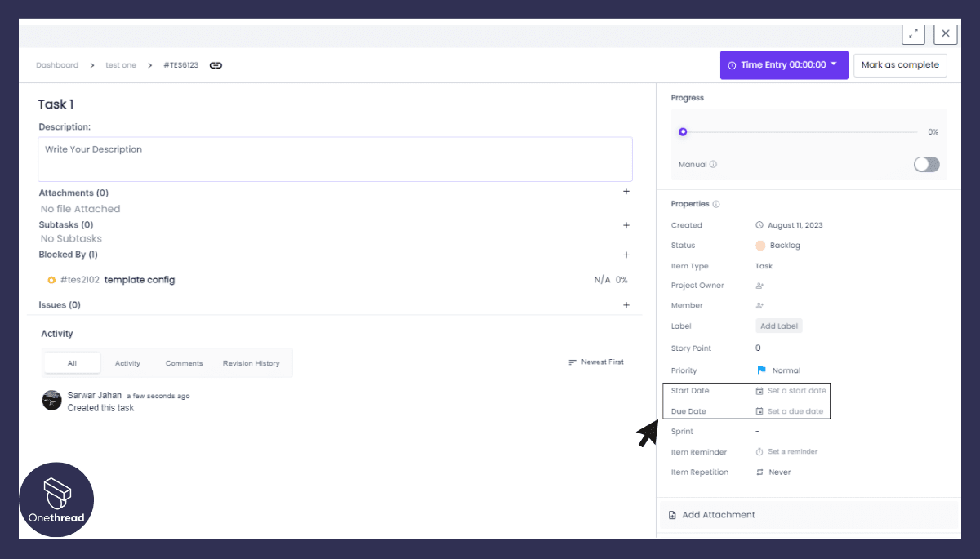
Task: Click the Add Label button
Action: click(779, 326)
